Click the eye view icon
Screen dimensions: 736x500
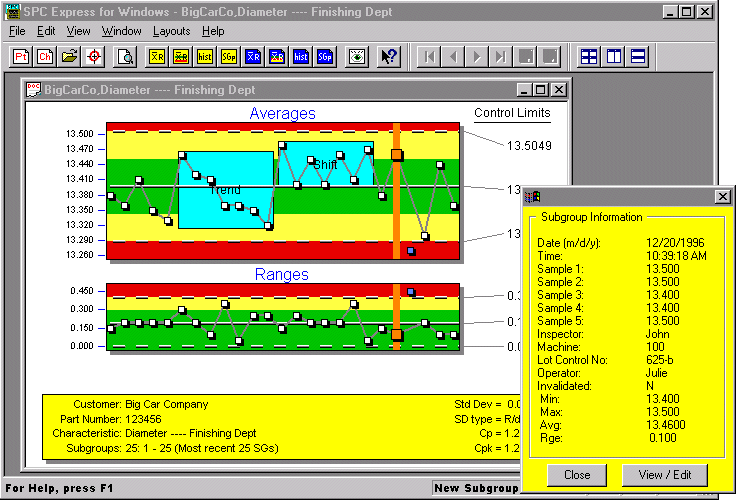pos(357,57)
